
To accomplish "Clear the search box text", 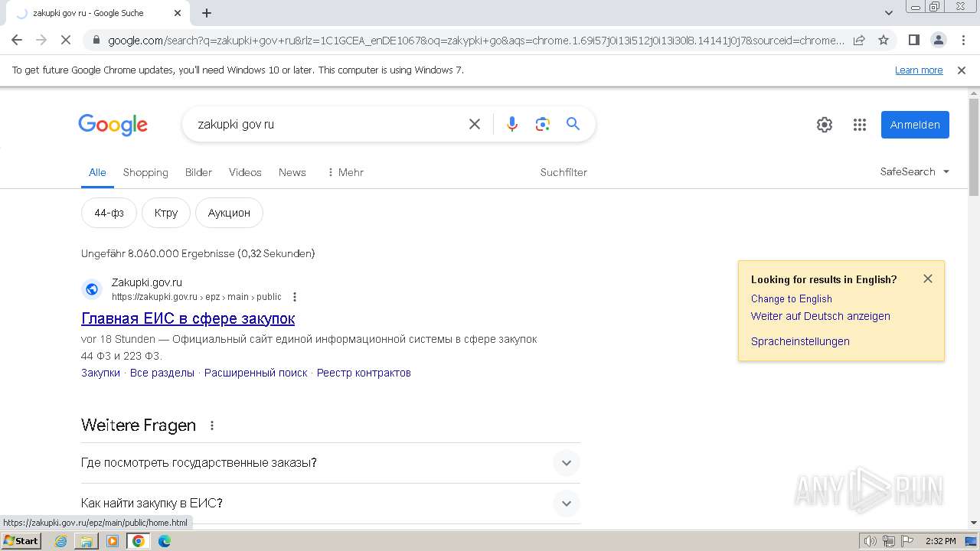I will pyautogui.click(x=475, y=124).
